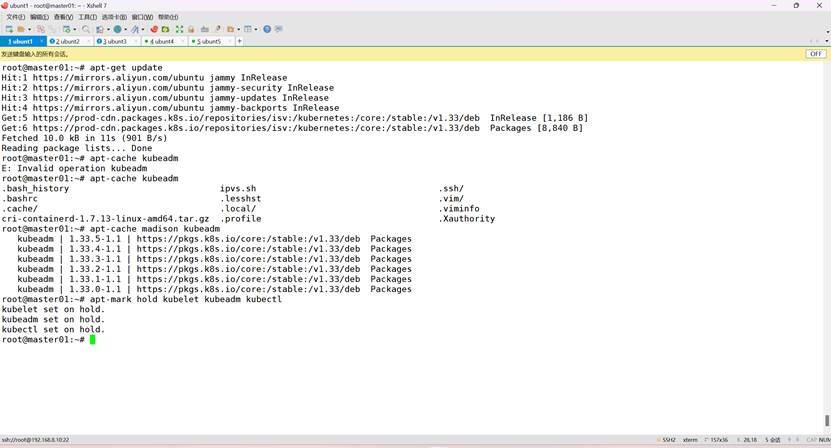Click the green terminal cursor prompt
The width and height of the screenshot is (831, 448).
pos(93,339)
